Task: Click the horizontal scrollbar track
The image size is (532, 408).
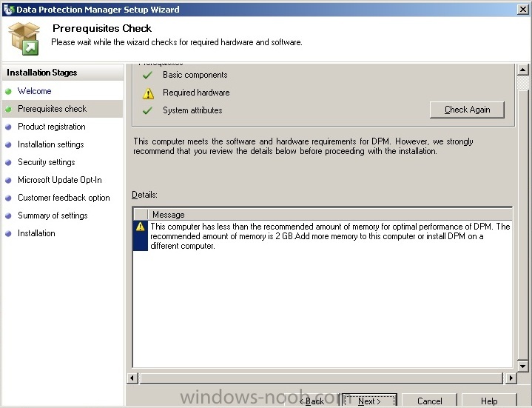Action: [x=321, y=378]
